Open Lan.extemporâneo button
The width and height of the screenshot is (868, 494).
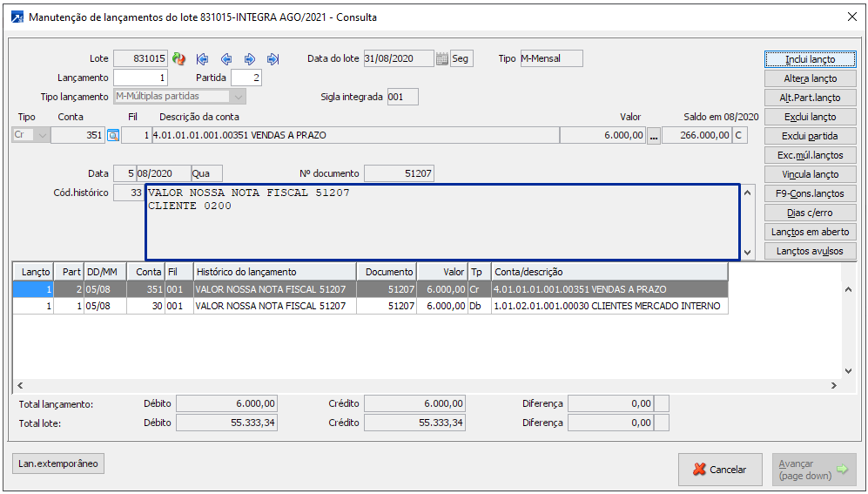(58, 464)
